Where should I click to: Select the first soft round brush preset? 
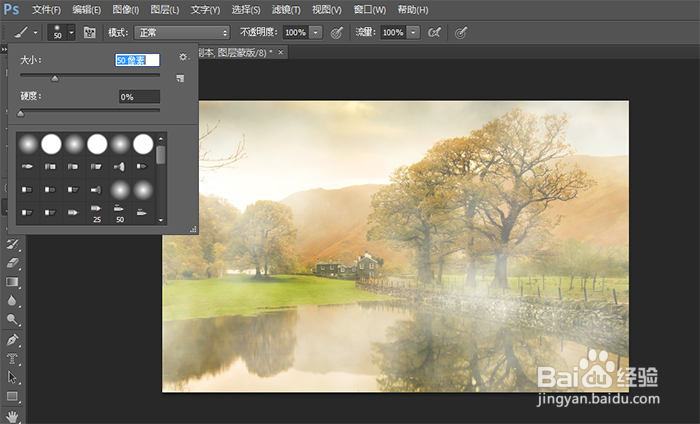pos(28,144)
